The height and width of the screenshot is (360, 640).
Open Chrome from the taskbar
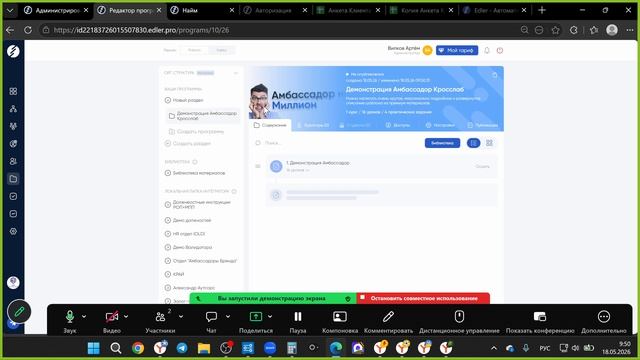coord(138,348)
